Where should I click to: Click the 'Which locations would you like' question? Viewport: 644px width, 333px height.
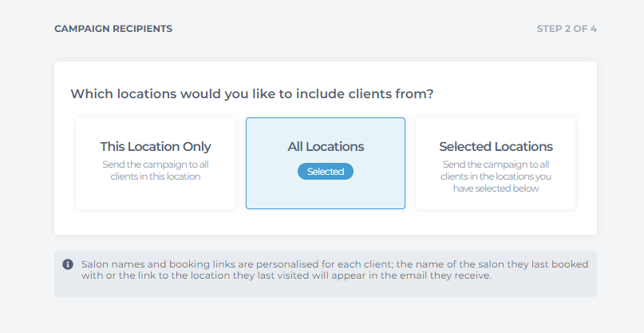[251, 93]
